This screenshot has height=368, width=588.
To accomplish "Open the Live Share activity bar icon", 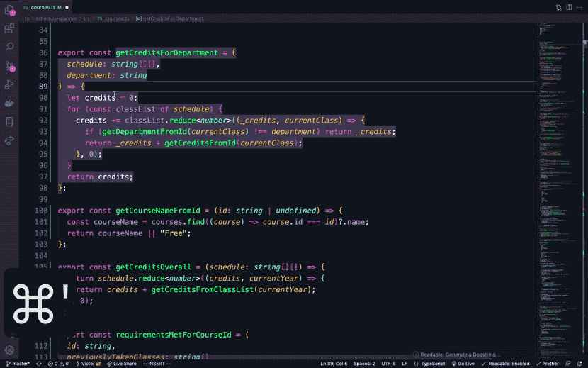I will pos(9,140).
